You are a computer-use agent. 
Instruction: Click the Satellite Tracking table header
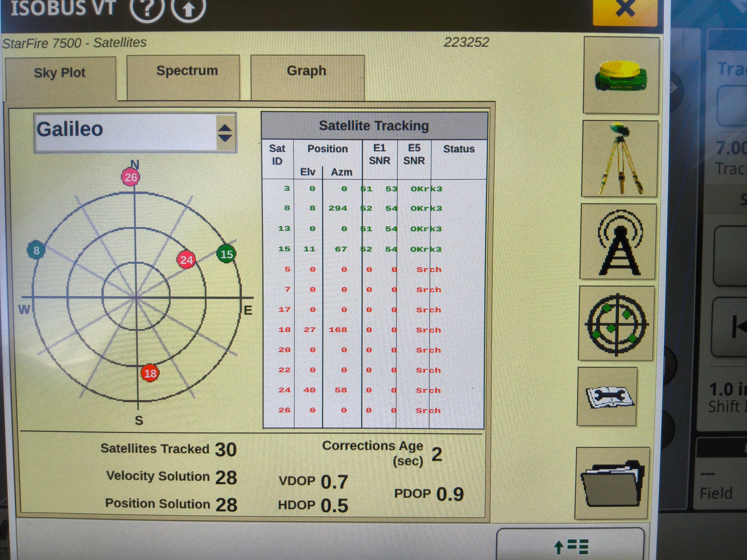(x=374, y=126)
